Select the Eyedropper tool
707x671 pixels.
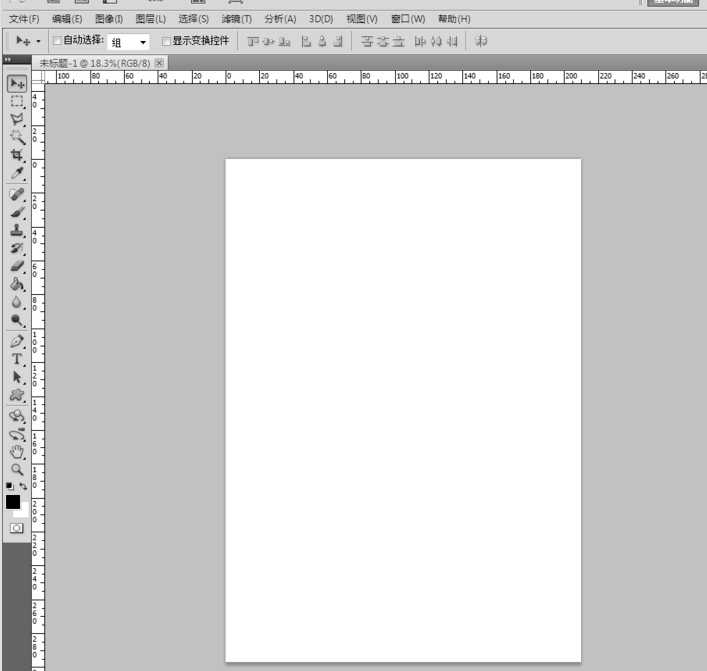(17, 174)
